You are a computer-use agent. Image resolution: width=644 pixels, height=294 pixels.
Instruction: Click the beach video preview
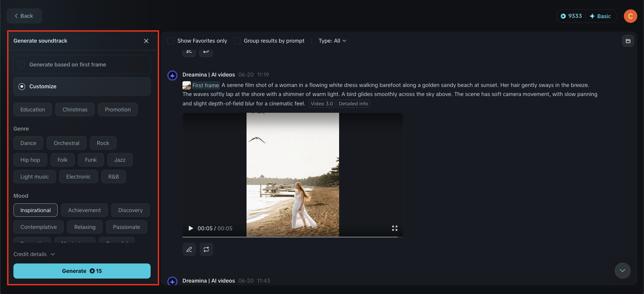coord(293,175)
